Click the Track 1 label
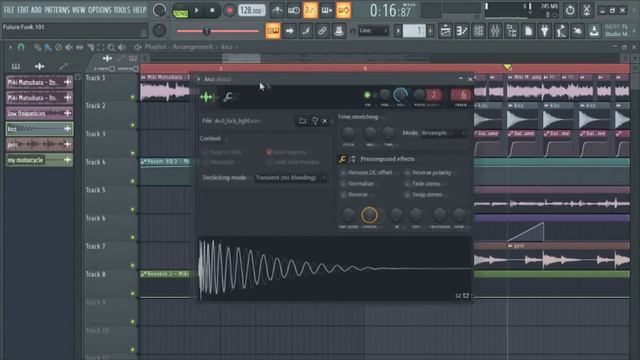Screen dimensions: 640x360 point(96,78)
